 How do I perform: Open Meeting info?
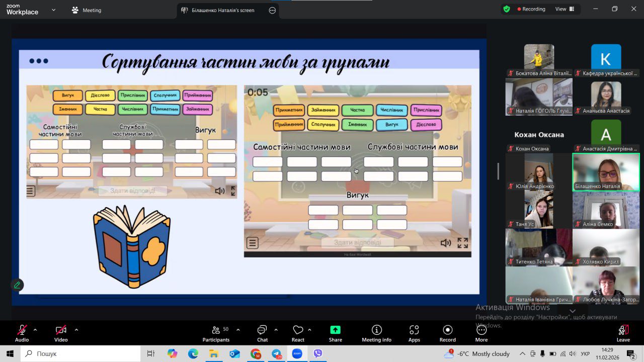(x=376, y=333)
